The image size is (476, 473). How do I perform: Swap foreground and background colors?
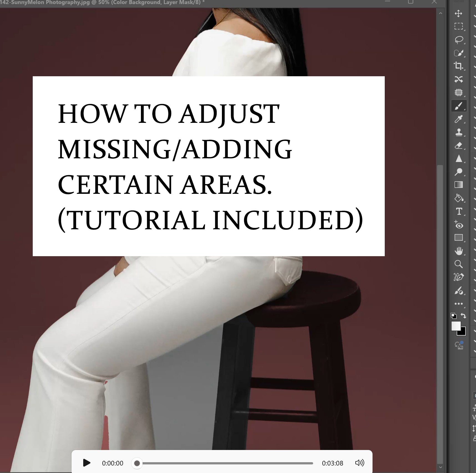tap(463, 316)
